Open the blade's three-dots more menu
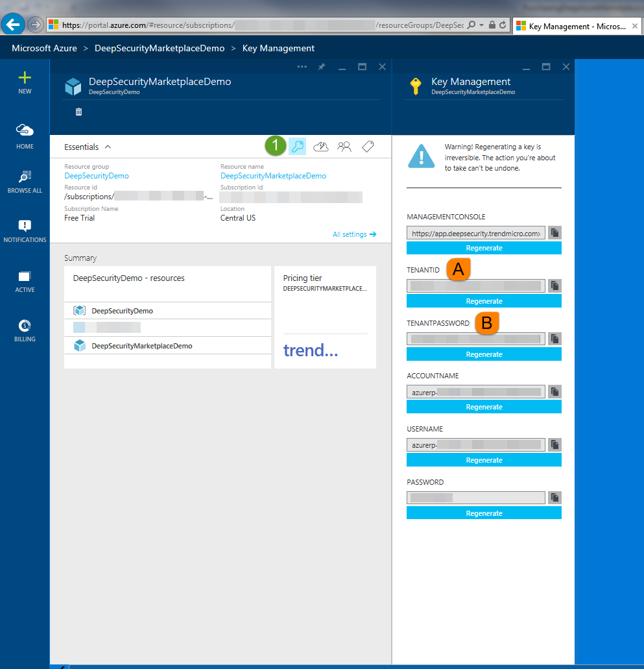Image resolution: width=644 pixels, height=669 pixels. (302, 67)
